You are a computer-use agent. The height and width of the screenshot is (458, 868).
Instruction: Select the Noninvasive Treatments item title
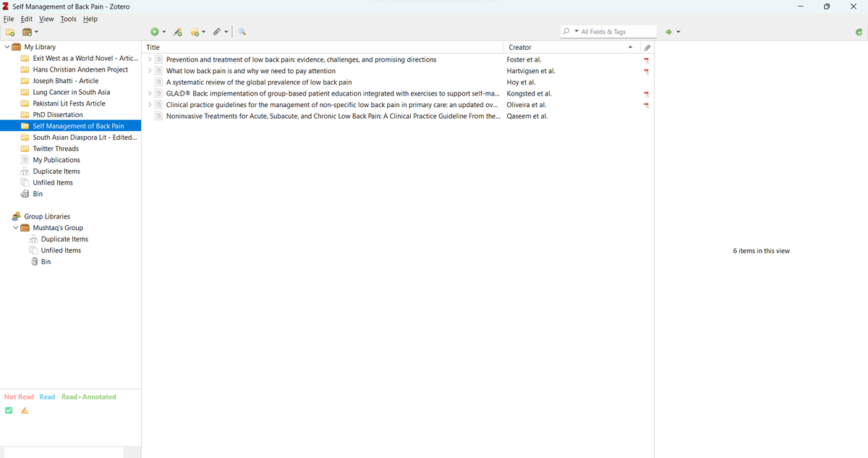(x=333, y=116)
